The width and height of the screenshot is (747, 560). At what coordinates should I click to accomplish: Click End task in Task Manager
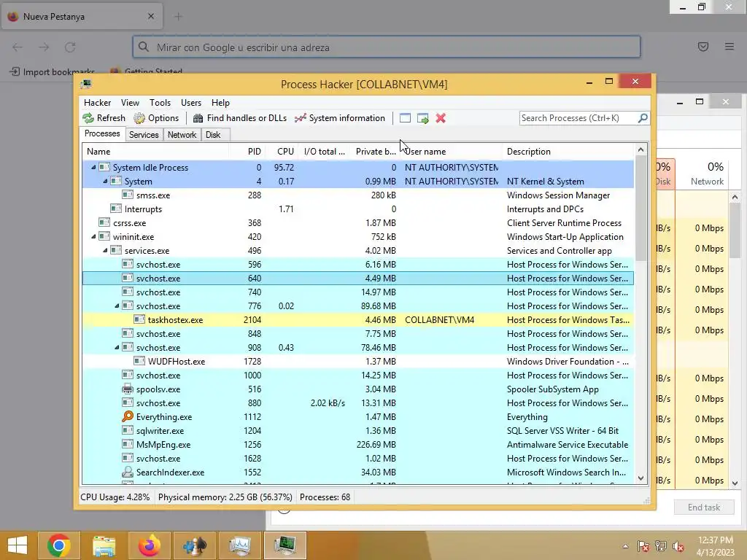pos(704,507)
